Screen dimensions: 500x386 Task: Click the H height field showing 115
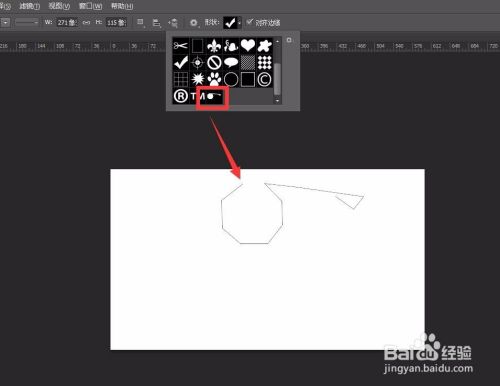(116, 22)
